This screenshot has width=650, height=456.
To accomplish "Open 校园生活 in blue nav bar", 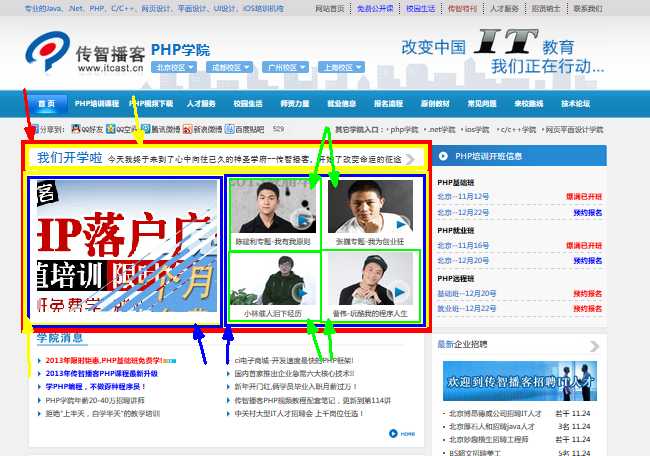I will pos(248,103).
